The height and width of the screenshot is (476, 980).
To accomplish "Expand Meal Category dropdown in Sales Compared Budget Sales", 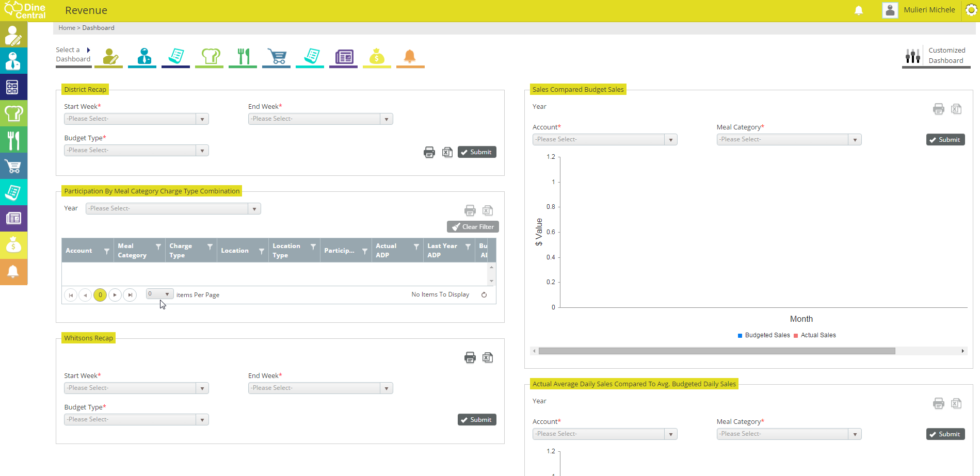I will pos(789,140).
